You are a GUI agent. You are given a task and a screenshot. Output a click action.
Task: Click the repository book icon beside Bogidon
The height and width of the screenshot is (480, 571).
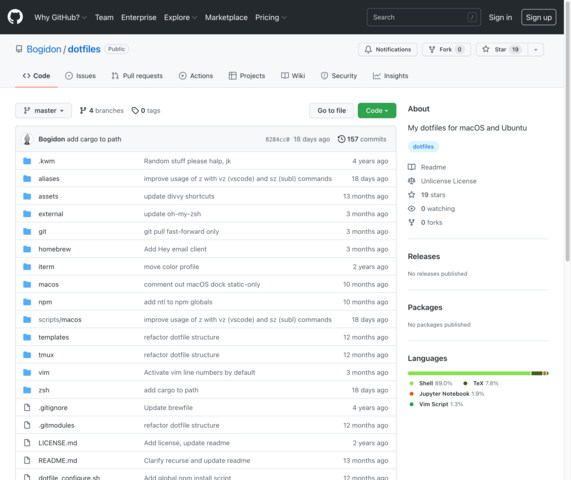coord(19,49)
